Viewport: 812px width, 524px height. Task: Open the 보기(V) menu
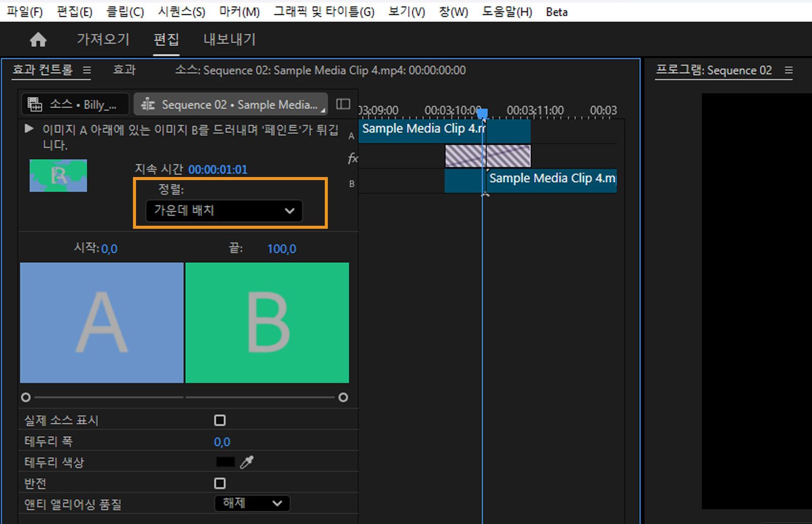[407, 11]
